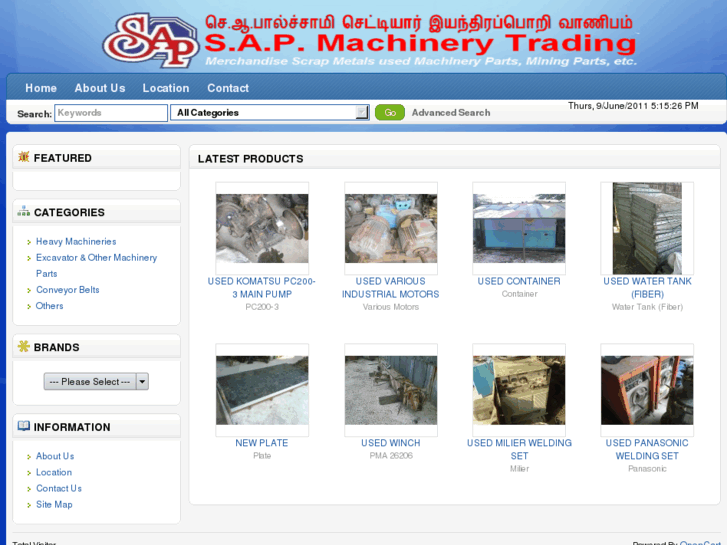Open the Home menu item
727x545 pixels.
point(41,88)
